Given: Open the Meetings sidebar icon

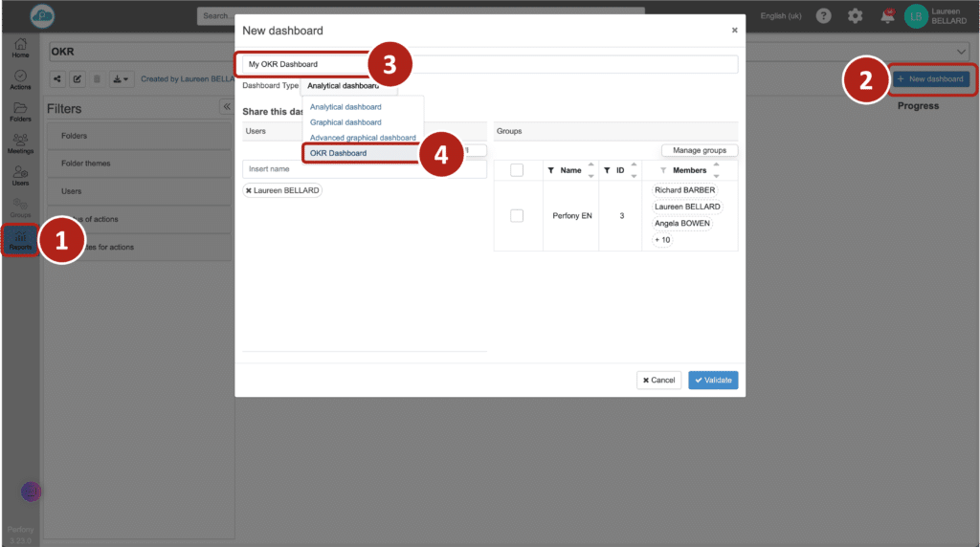Looking at the screenshot, I should (20, 143).
